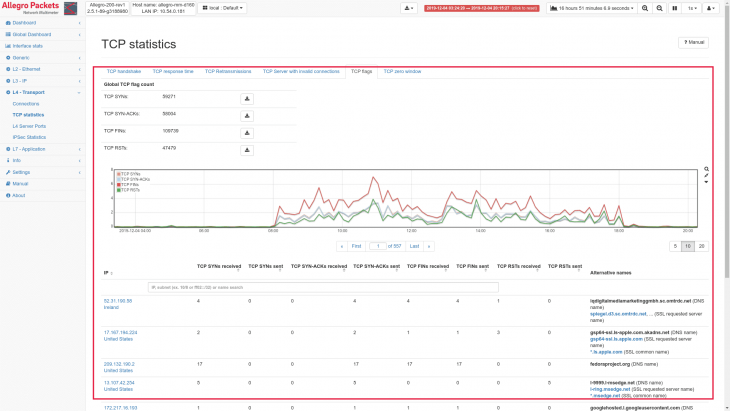
Task: Open the Manual help button
Action: pos(696,43)
